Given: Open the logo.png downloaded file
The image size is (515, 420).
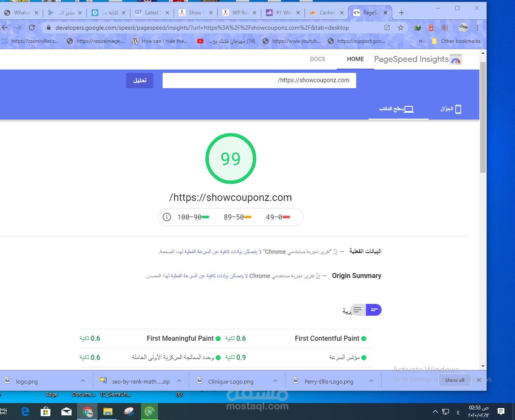Looking at the screenshot, I should click(27, 381).
